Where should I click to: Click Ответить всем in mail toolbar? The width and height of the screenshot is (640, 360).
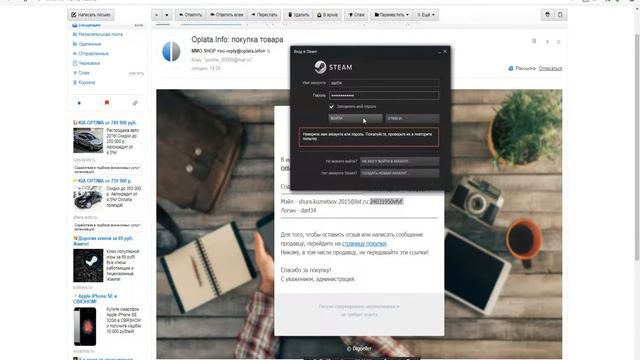(x=227, y=15)
